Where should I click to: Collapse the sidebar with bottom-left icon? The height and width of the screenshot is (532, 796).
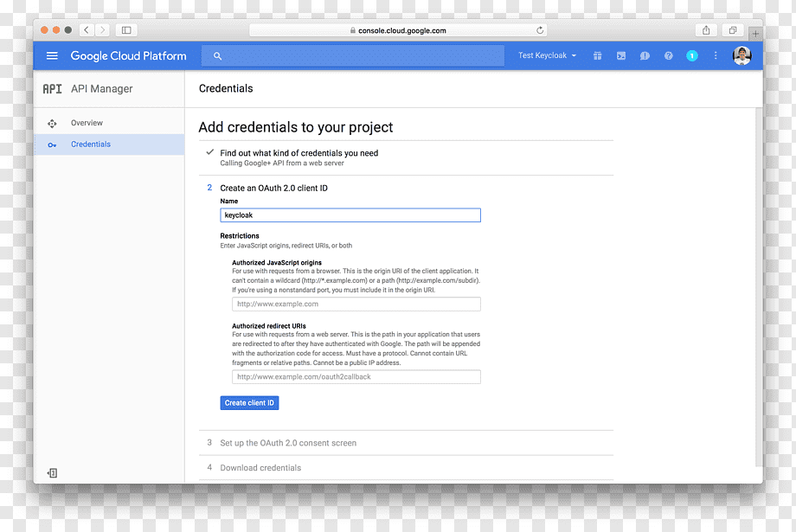tap(52, 473)
